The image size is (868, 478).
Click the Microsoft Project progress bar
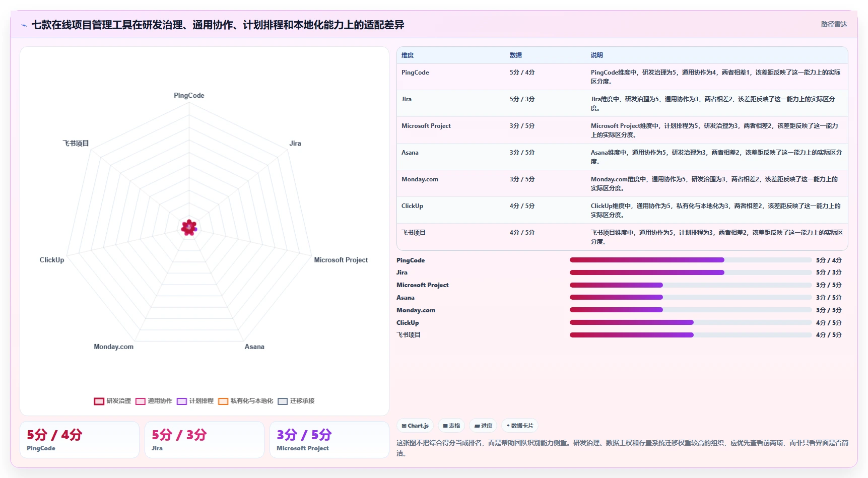coord(691,285)
